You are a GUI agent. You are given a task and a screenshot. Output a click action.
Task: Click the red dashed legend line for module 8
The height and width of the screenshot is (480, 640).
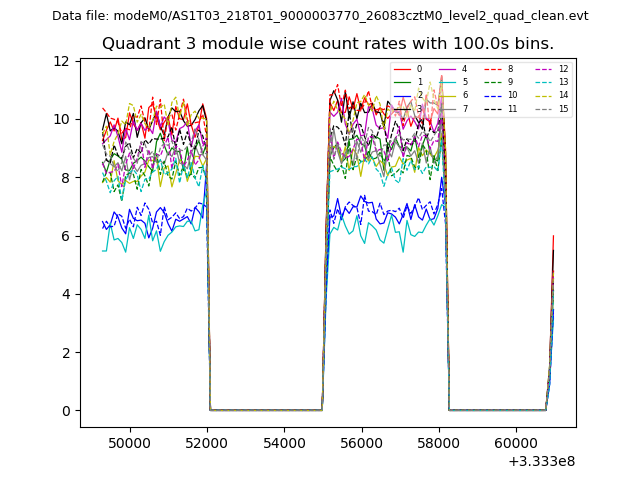492,69
